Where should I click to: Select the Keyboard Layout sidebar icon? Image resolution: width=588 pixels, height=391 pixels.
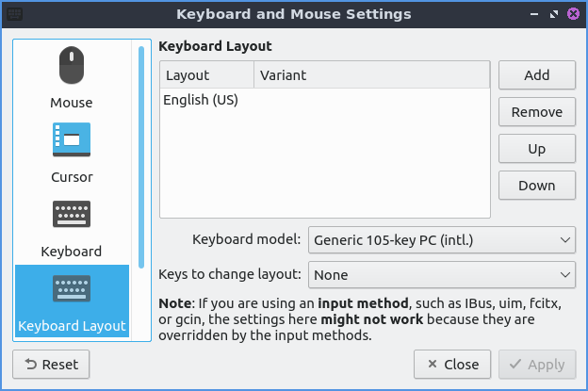pos(72,290)
